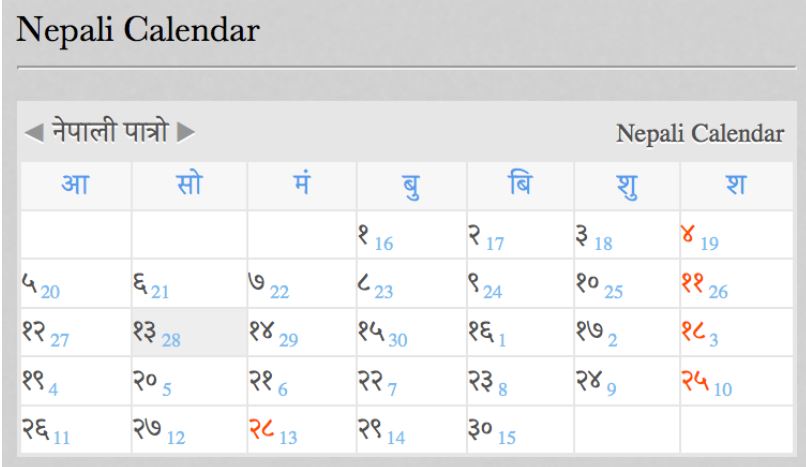The image size is (806, 467).
Task: Select red holiday date ४ (19)
Action: pyautogui.click(x=736, y=235)
